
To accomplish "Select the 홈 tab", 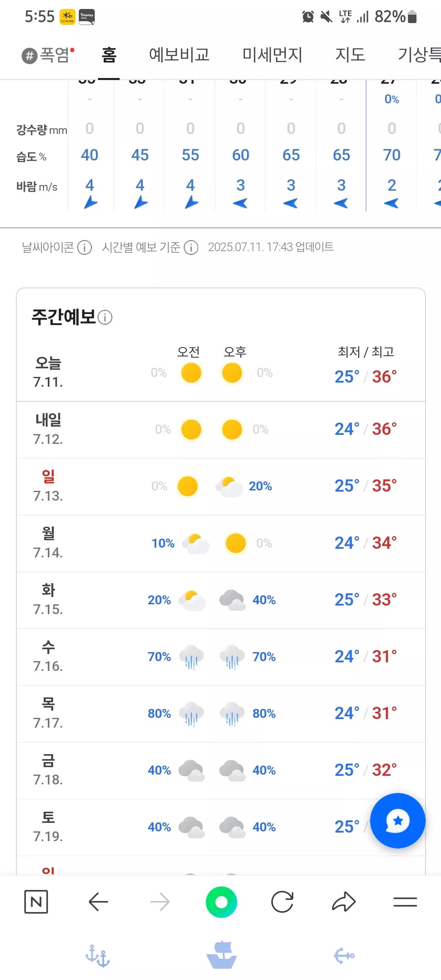I will tap(109, 55).
